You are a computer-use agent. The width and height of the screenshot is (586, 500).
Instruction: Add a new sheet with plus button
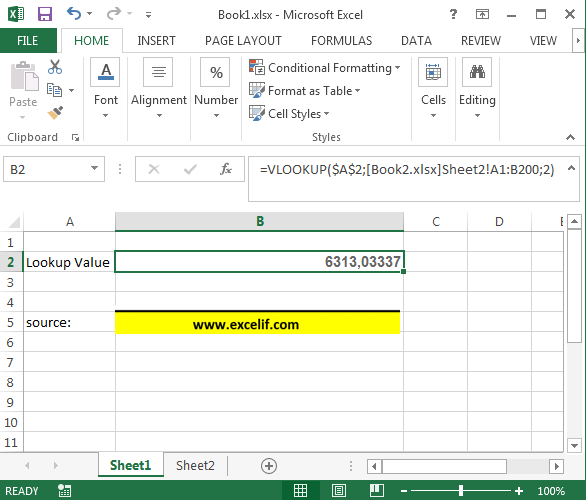pyautogui.click(x=269, y=466)
